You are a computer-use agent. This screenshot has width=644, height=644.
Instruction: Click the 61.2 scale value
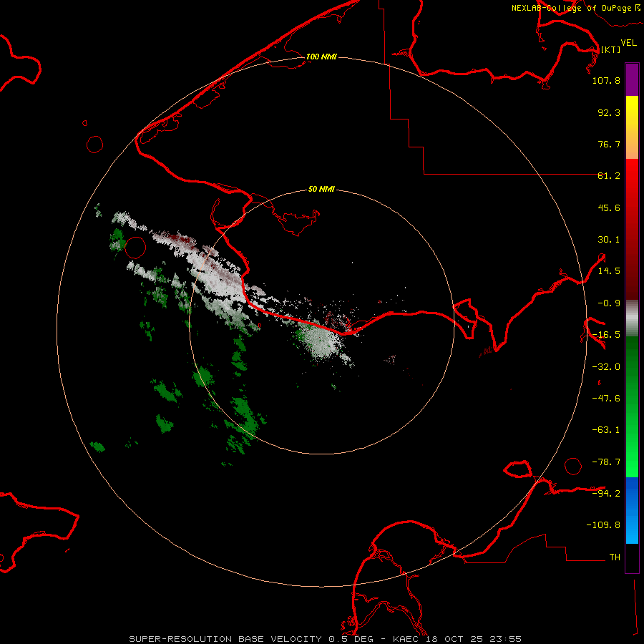[x=609, y=176]
